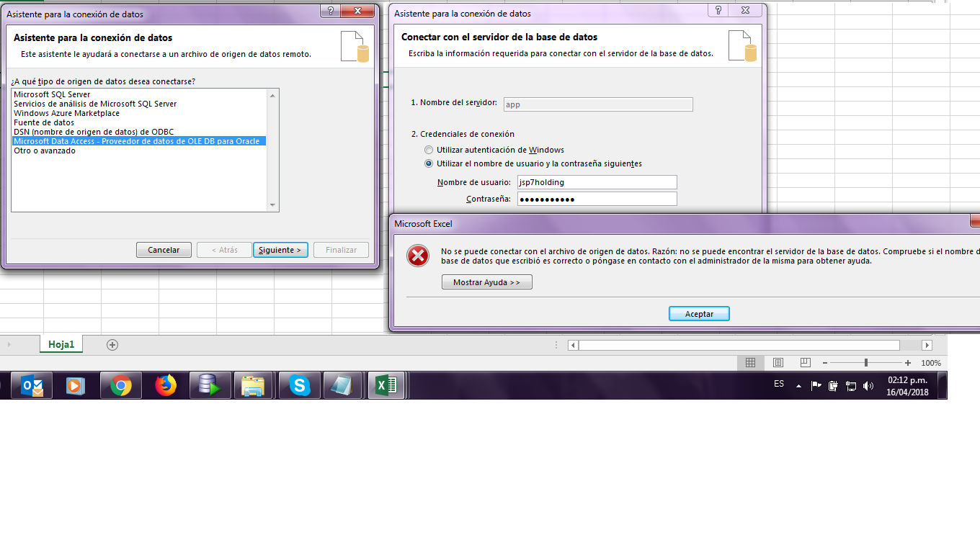Select the Hoja1 sheet tab
Viewport: 980px width, 553px height.
(x=61, y=345)
